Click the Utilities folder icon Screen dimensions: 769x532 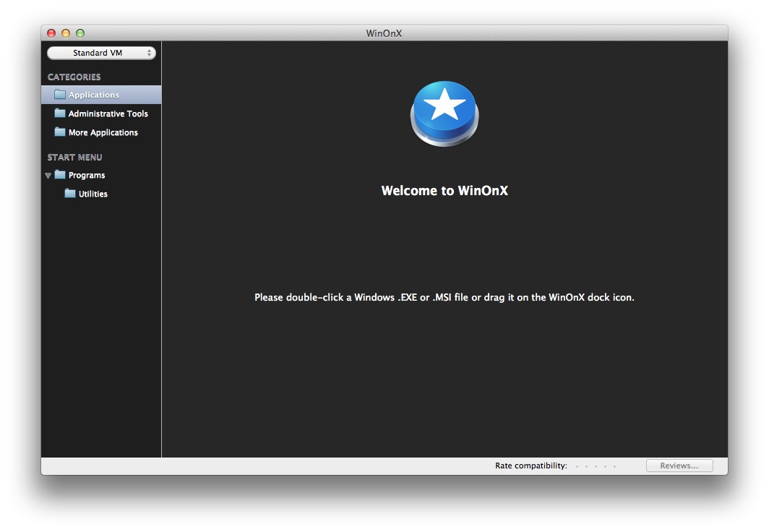point(70,194)
